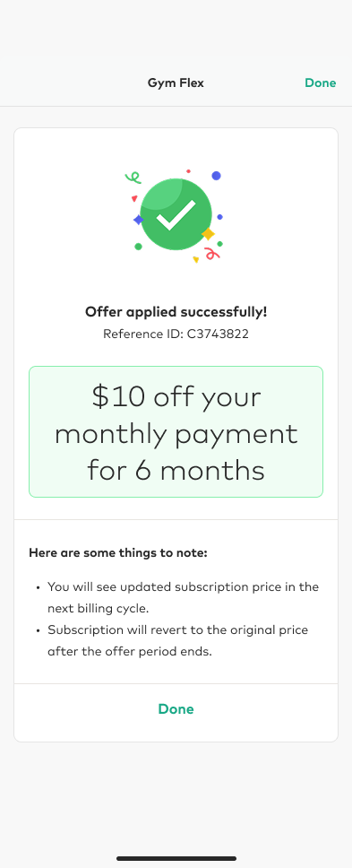The height and width of the screenshot is (868, 352).
Task: Click the yellow diamond confetti piece
Action: click(x=208, y=234)
